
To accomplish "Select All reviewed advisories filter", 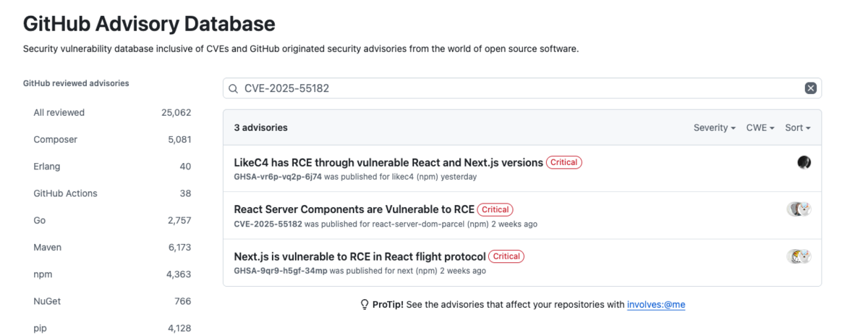I will [59, 112].
